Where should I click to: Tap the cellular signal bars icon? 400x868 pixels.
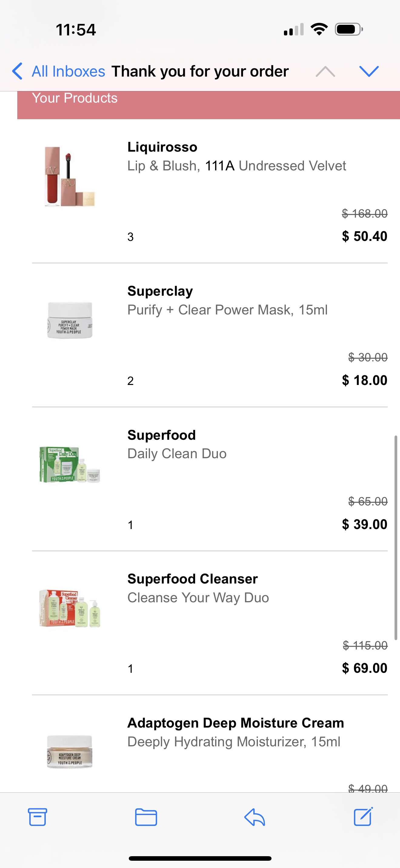point(293,30)
